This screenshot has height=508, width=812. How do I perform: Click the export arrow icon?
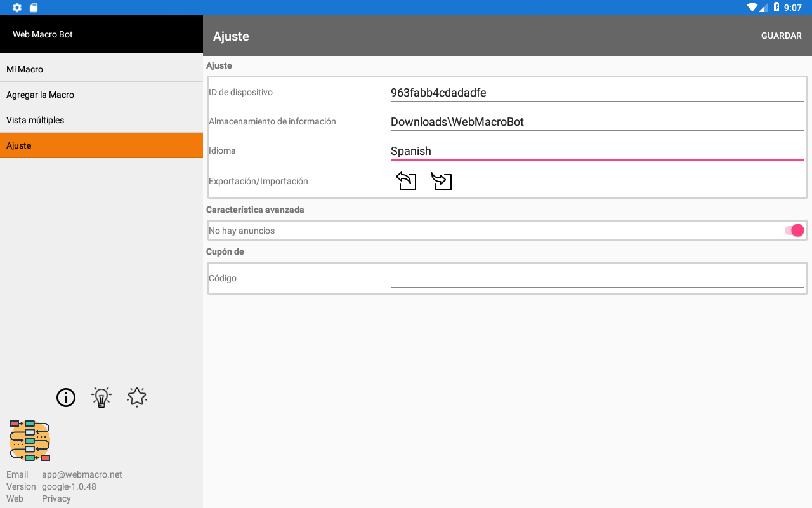(x=406, y=181)
